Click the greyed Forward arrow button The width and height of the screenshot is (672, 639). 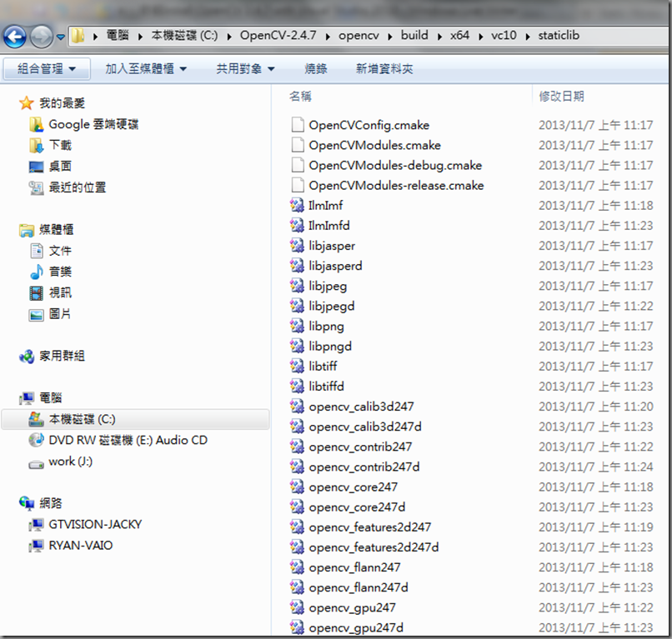(x=41, y=37)
